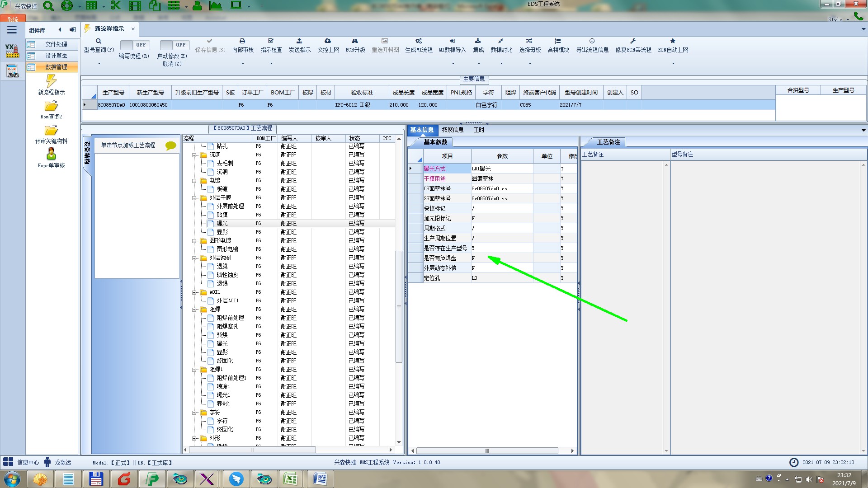Open dropdown arrow under 型号查询
This screenshot has width=868, height=488.
(99, 64)
